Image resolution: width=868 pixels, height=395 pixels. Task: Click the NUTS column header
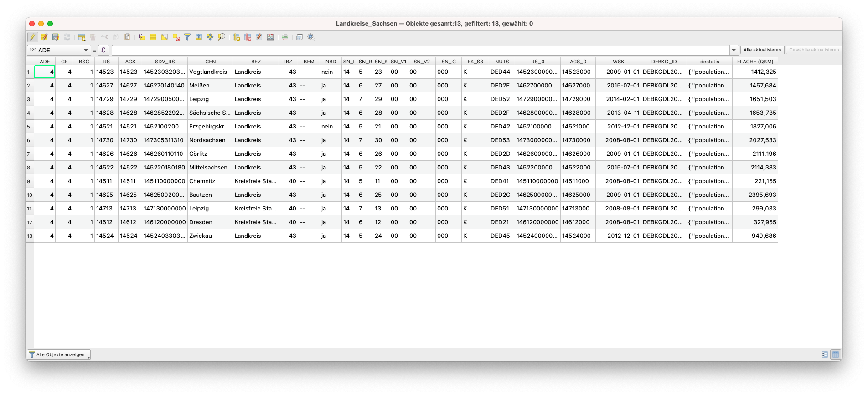[x=502, y=62]
